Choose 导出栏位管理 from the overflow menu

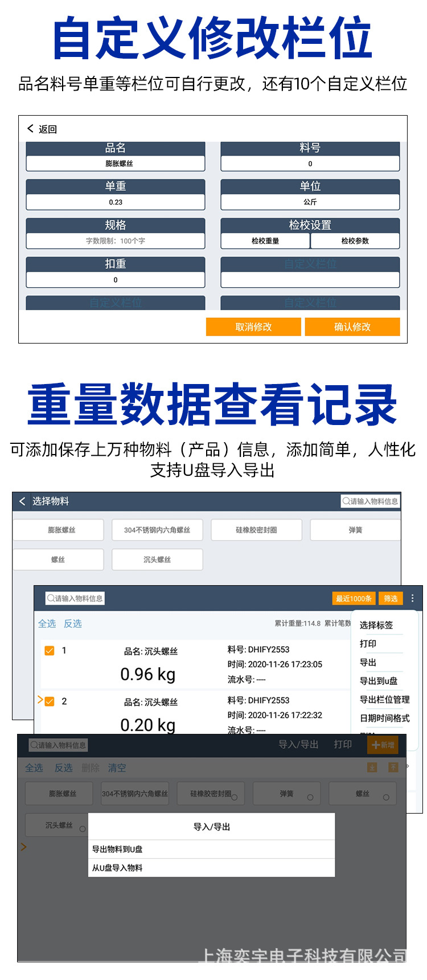(385, 699)
